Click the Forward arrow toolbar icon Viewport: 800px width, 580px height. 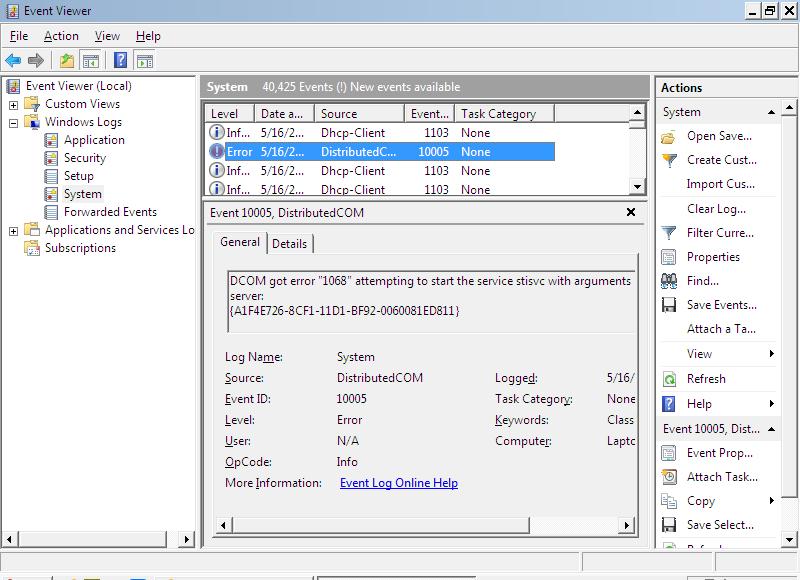36,61
